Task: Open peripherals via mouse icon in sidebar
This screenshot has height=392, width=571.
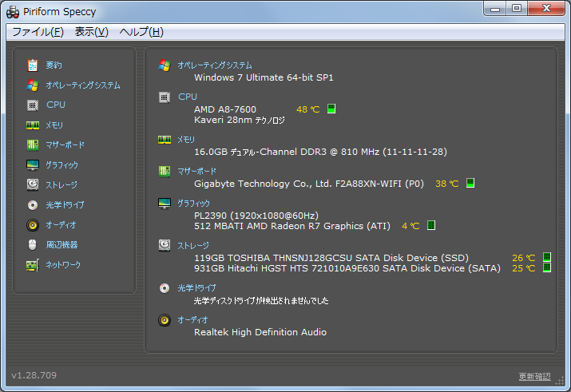Action: click(x=33, y=244)
